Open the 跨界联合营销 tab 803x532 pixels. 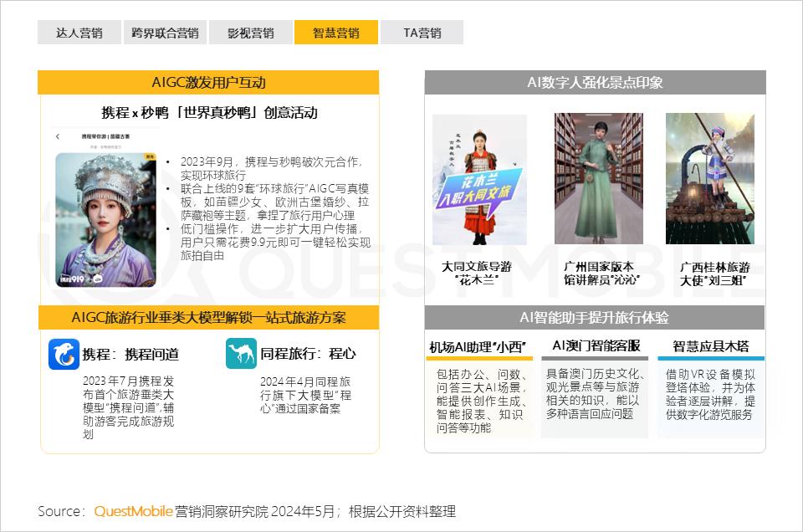(x=165, y=33)
